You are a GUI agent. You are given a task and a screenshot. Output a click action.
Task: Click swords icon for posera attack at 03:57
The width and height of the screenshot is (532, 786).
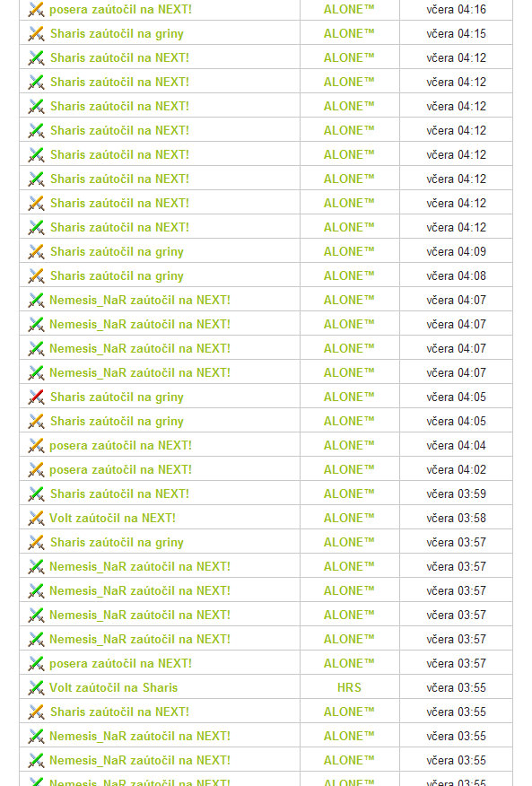coord(36,664)
